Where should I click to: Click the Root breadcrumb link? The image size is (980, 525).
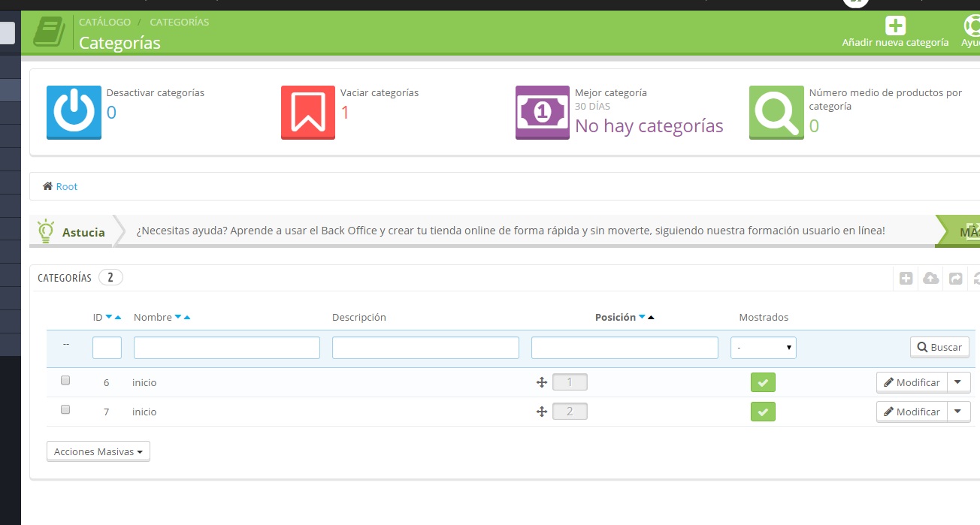[x=67, y=186]
